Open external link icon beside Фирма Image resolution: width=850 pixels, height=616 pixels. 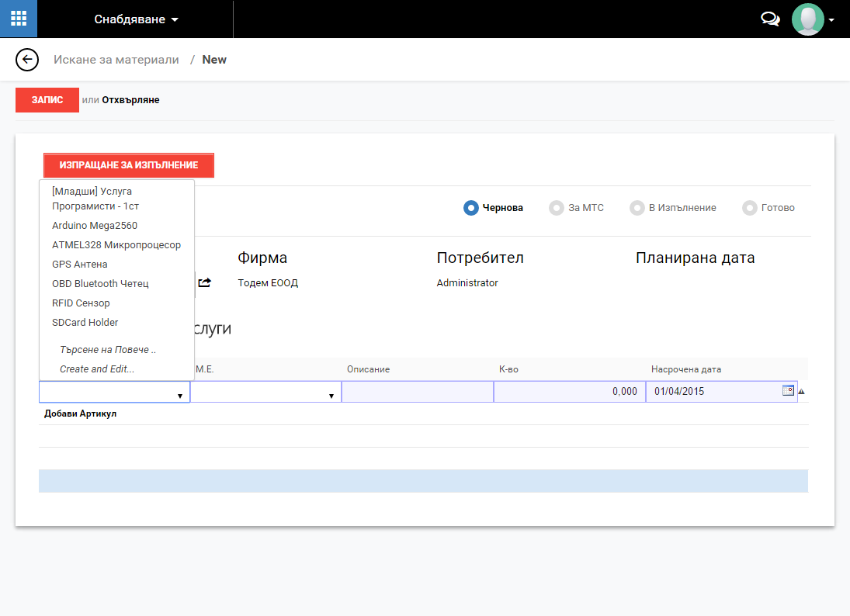tap(204, 283)
